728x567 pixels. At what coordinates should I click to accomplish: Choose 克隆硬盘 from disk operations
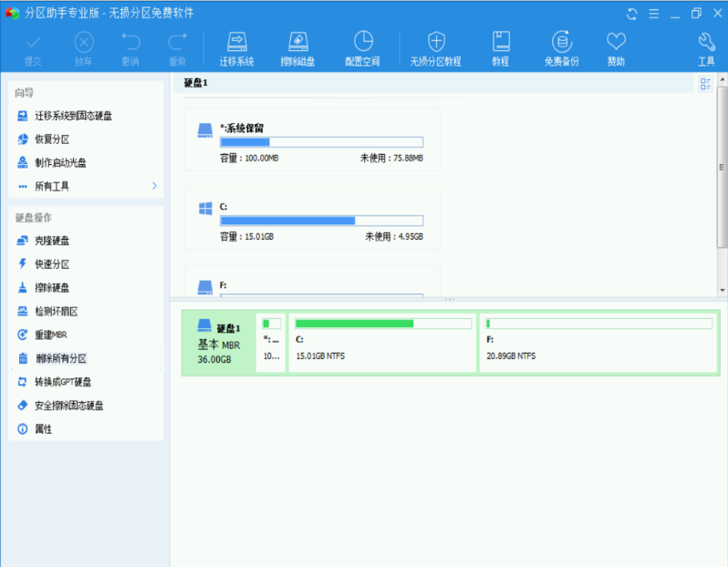52,241
